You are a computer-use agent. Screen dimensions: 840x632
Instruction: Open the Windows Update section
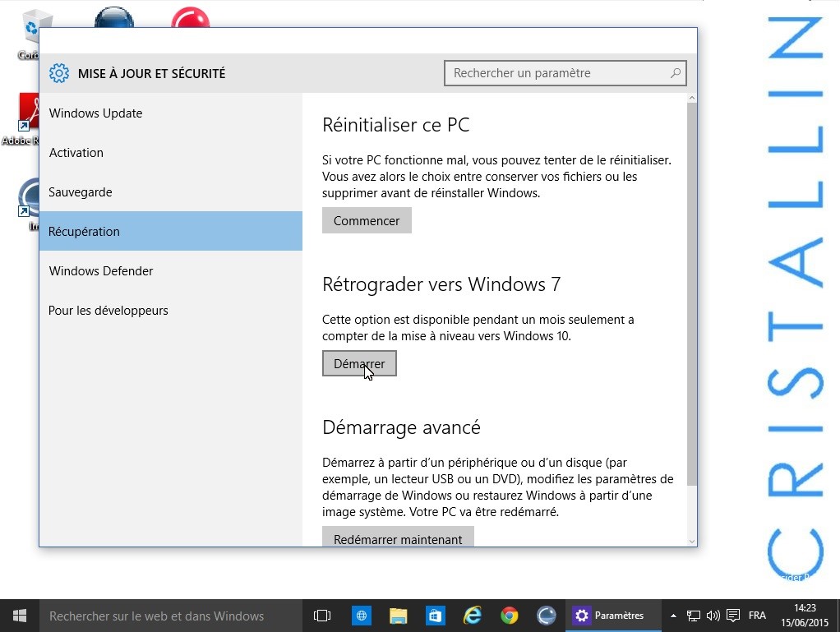tap(171, 113)
